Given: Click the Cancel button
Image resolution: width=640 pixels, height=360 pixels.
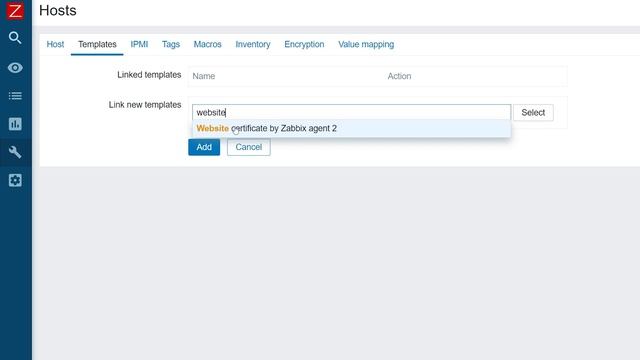Looking at the screenshot, I should tap(249, 147).
